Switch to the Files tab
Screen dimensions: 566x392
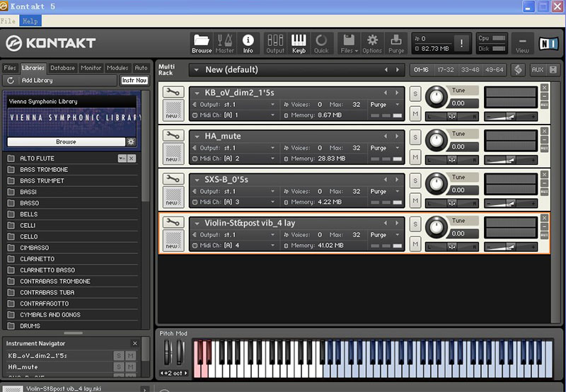click(10, 68)
